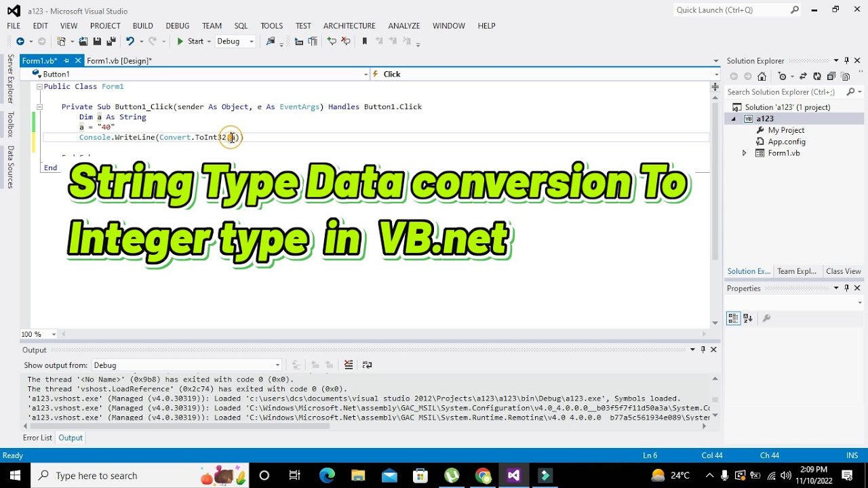Click Pending Changes Filter icon in Solution Explorer
Image resolution: width=868 pixels, height=488 pixels.
tap(782, 77)
